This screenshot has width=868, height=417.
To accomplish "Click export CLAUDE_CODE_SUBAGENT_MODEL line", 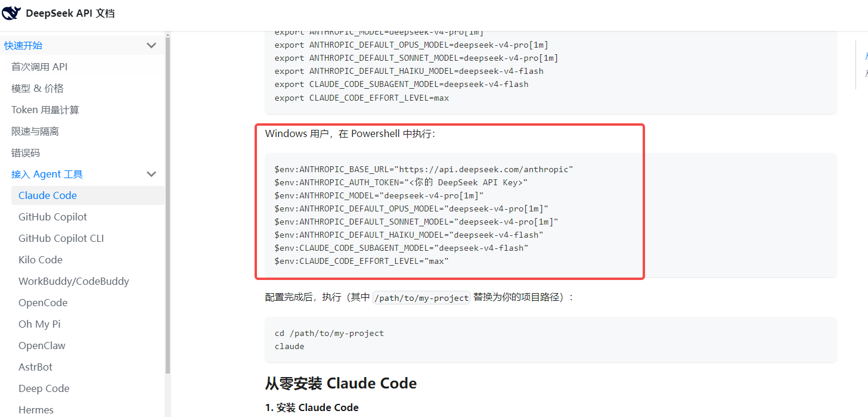I will tap(402, 84).
